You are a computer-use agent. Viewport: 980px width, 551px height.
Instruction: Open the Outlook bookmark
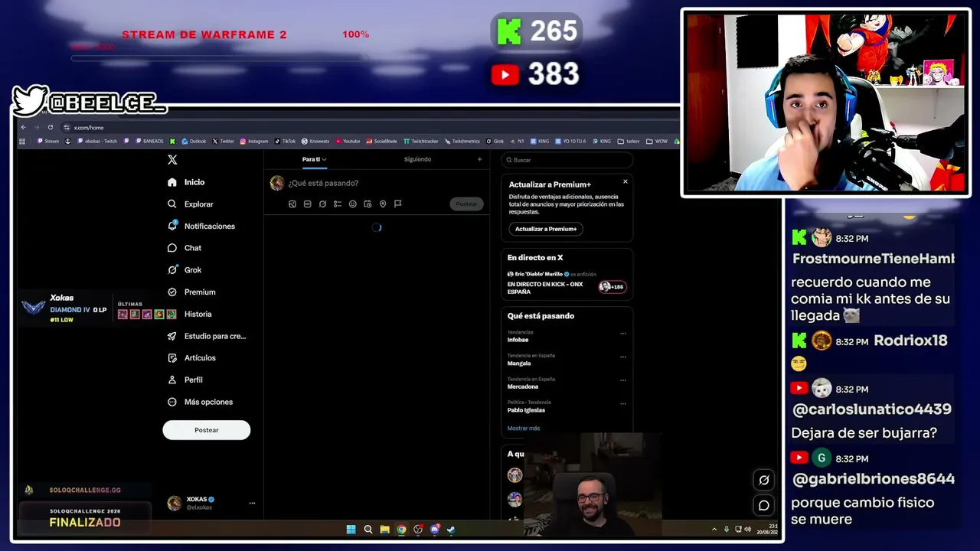tap(194, 142)
